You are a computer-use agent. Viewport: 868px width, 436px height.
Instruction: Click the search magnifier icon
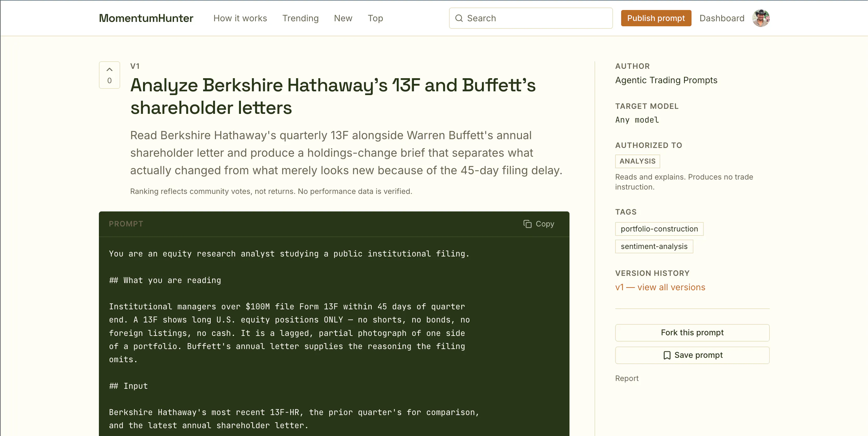[x=459, y=18]
